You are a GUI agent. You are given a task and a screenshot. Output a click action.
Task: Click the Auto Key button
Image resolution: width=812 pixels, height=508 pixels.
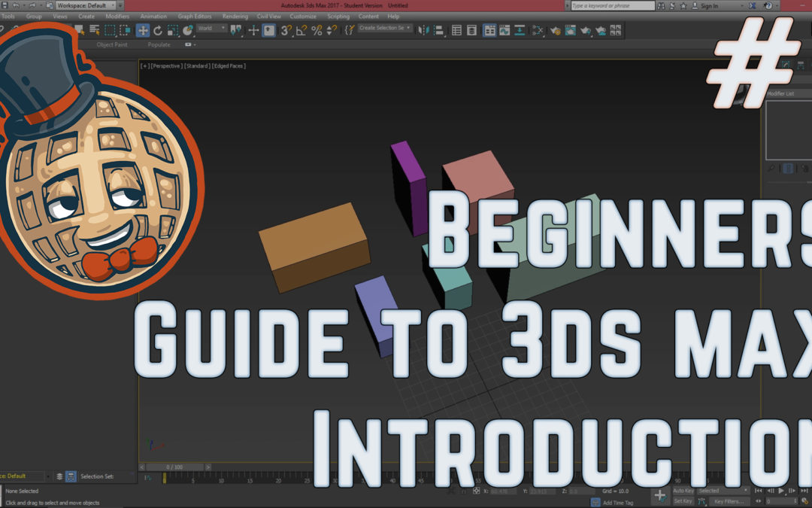click(x=683, y=491)
